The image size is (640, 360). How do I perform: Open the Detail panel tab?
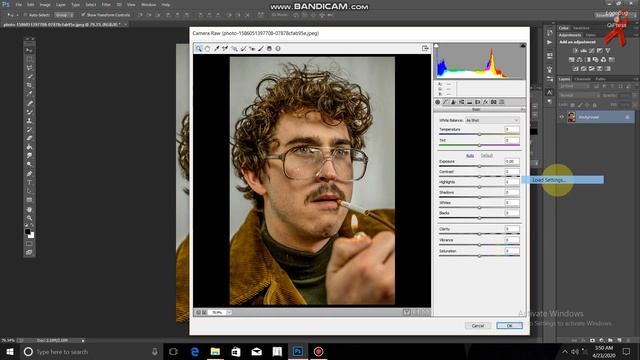[x=453, y=102]
